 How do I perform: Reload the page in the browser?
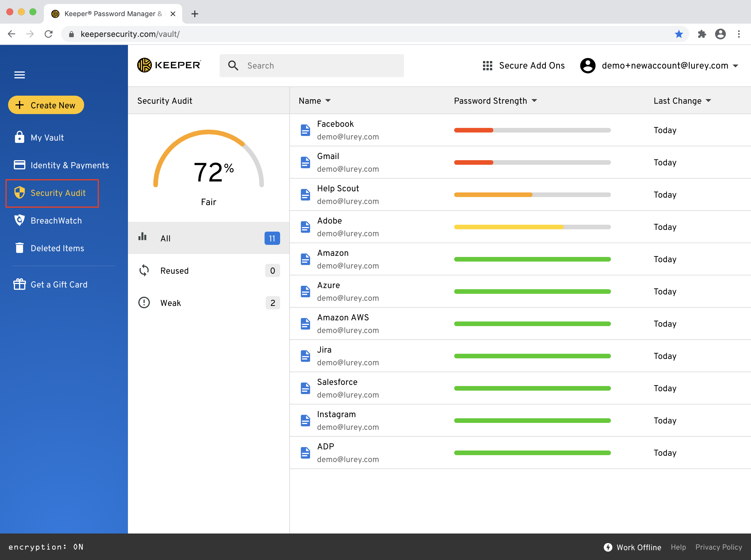pos(48,34)
